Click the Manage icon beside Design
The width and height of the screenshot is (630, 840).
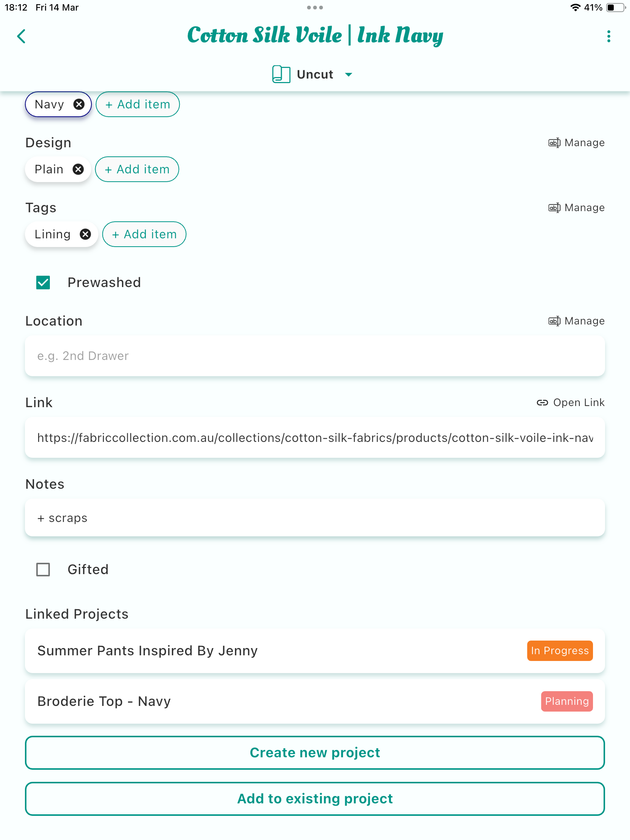pyautogui.click(x=554, y=143)
